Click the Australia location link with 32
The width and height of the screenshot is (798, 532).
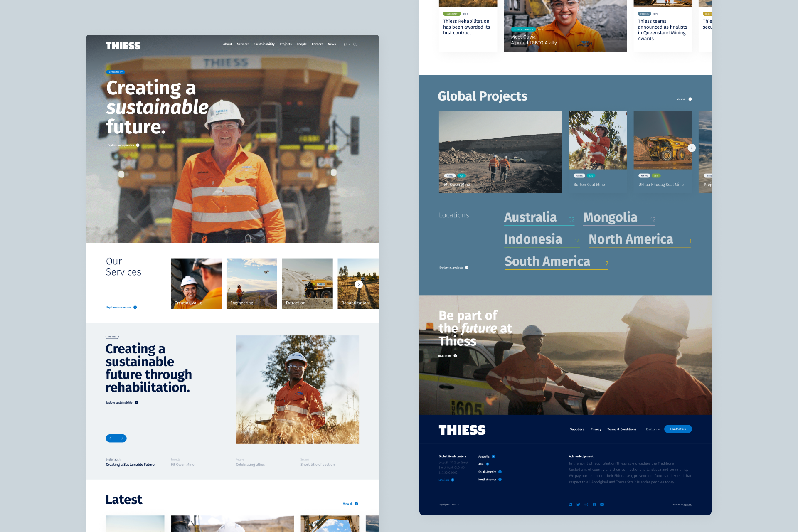539,217
